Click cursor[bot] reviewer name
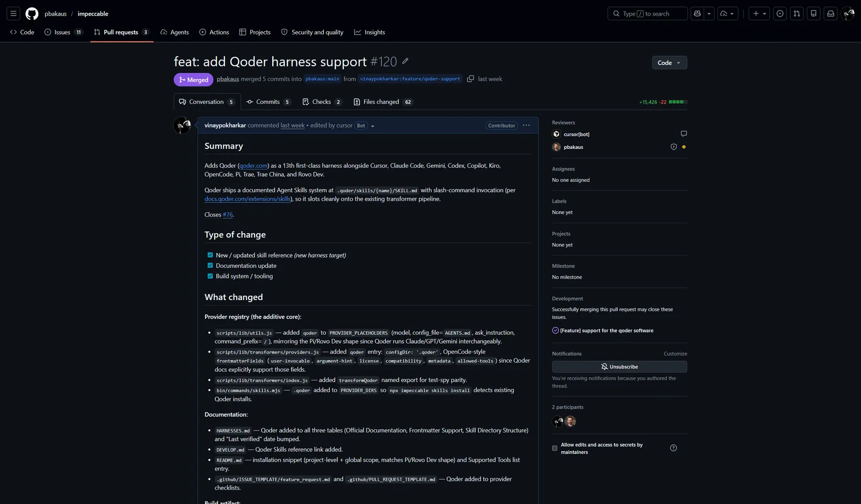 tap(576, 134)
